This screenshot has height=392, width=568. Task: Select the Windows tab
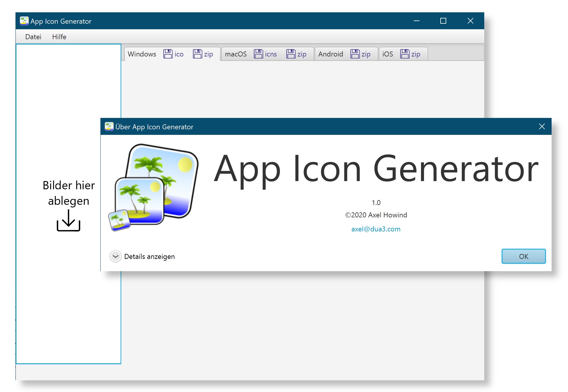(x=142, y=54)
